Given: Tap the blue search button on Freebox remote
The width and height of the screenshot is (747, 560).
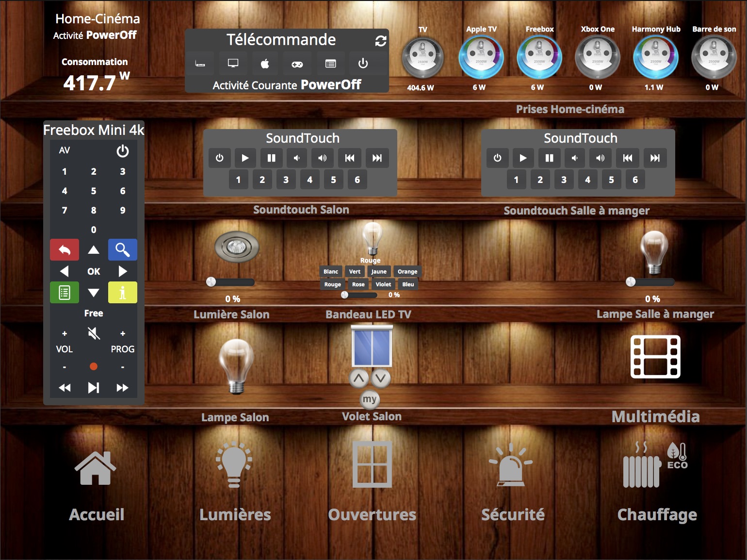Looking at the screenshot, I should point(123,250).
